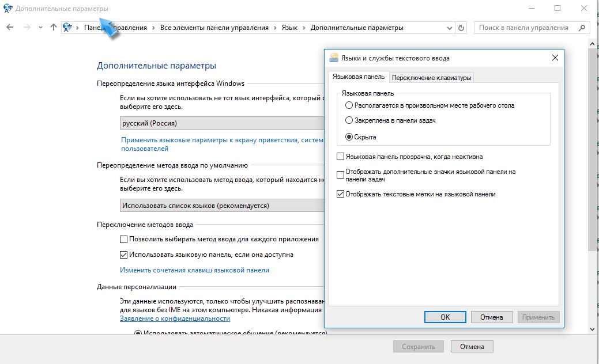Click the forward navigation arrow
This screenshot has width=599, height=364.
(27, 28)
